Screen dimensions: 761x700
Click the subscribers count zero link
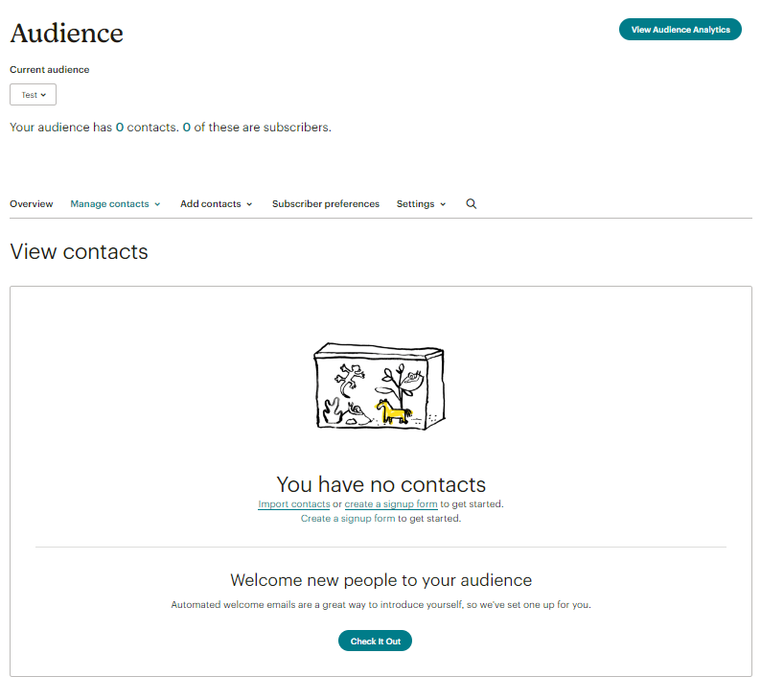[186, 128]
